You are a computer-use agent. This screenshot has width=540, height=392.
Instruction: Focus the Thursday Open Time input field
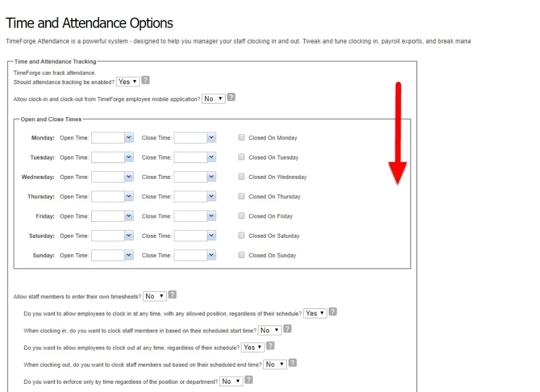point(108,197)
